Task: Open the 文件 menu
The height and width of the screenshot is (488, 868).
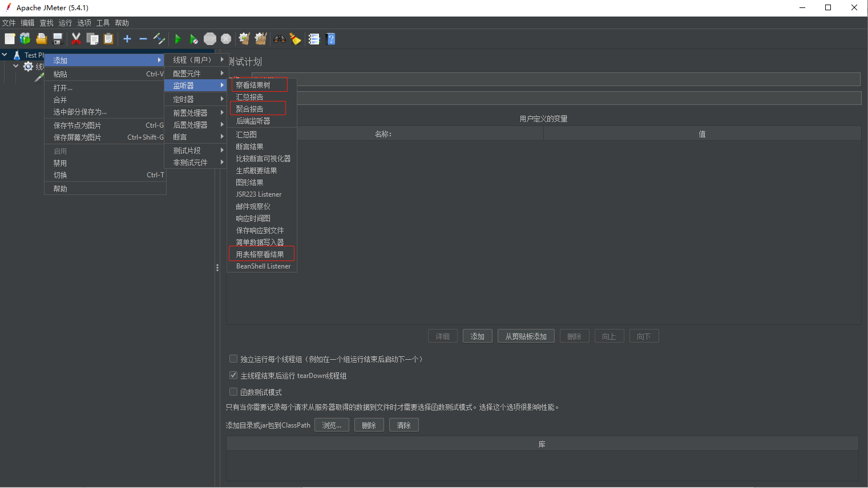Action: (x=9, y=23)
